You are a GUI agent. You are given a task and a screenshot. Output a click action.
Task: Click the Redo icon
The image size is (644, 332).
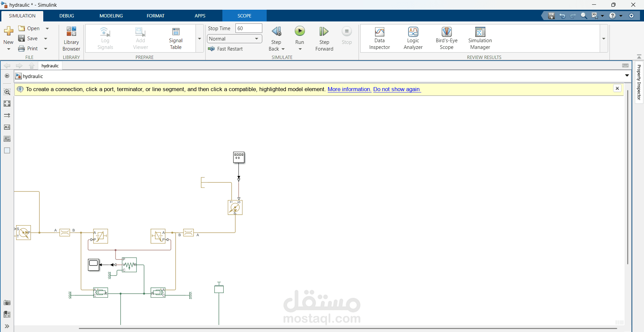(x=573, y=16)
